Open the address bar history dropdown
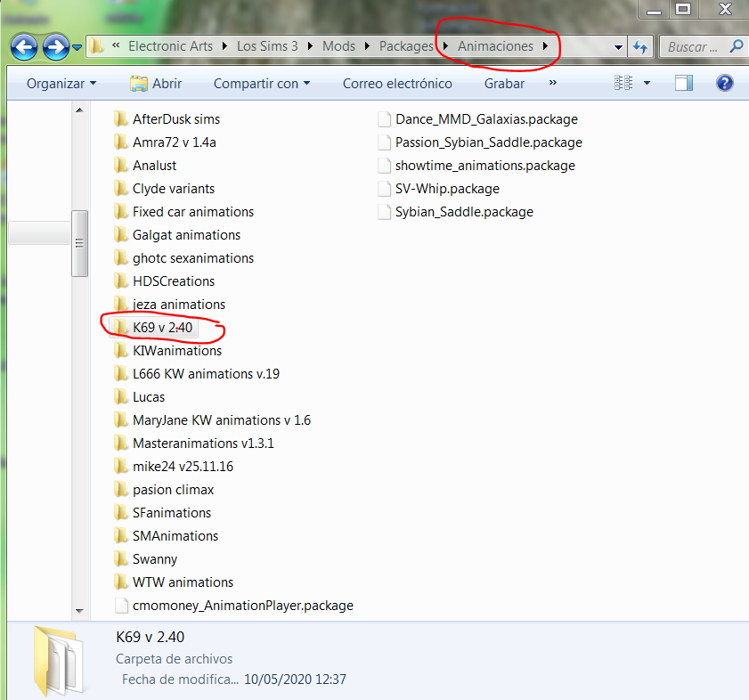This screenshot has height=700, width=749. [x=618, y=47]
